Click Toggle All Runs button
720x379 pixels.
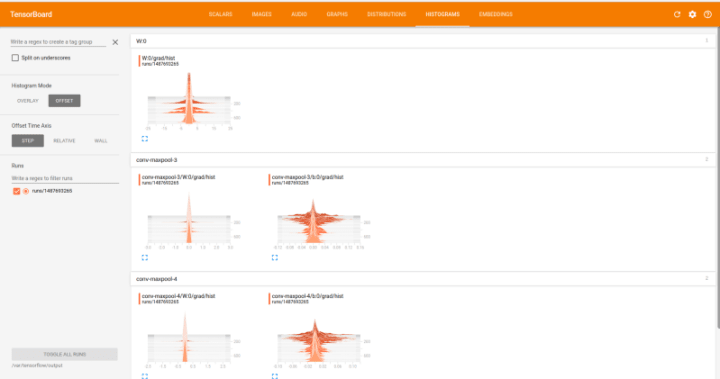point(65,354)
